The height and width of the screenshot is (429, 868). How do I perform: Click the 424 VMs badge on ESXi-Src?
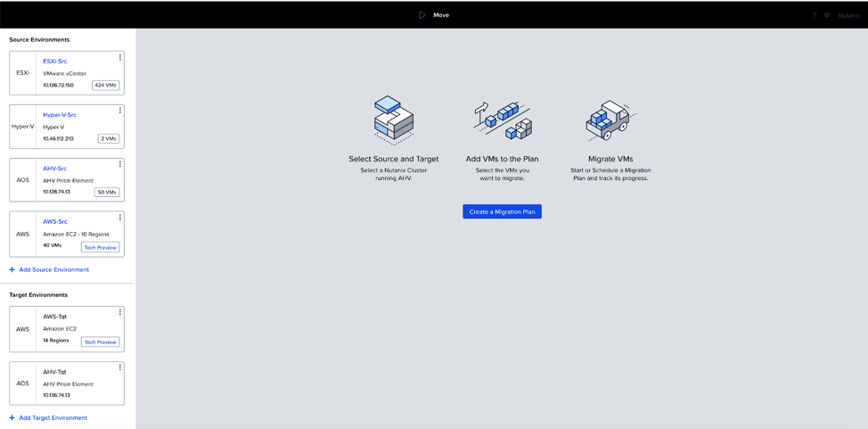105,86
